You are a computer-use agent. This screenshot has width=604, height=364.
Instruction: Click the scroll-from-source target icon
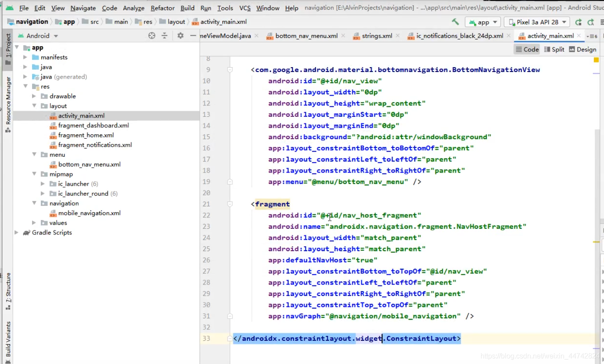point(152,36)
